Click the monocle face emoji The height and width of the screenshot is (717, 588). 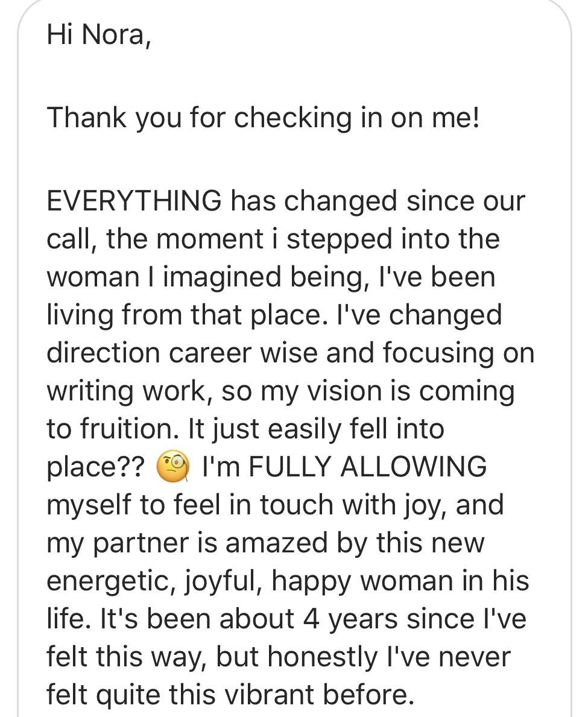[172, 468]
